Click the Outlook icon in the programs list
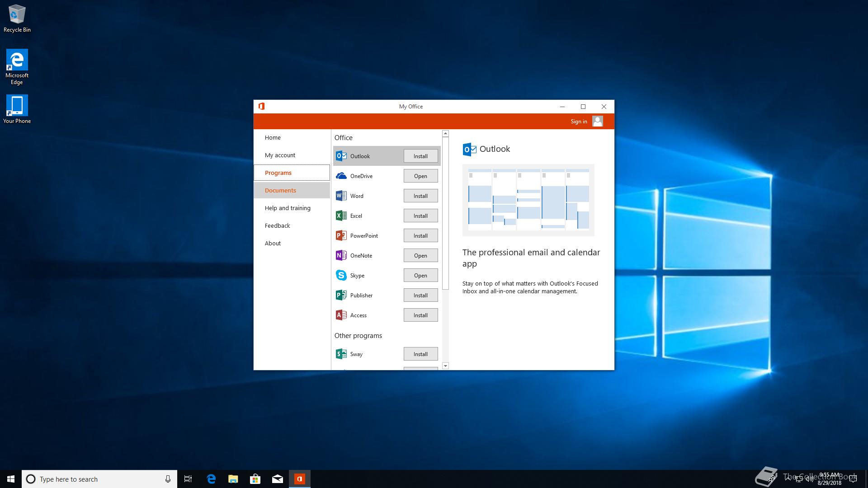This screenshot has width=868, height=488. click(341, 156)
